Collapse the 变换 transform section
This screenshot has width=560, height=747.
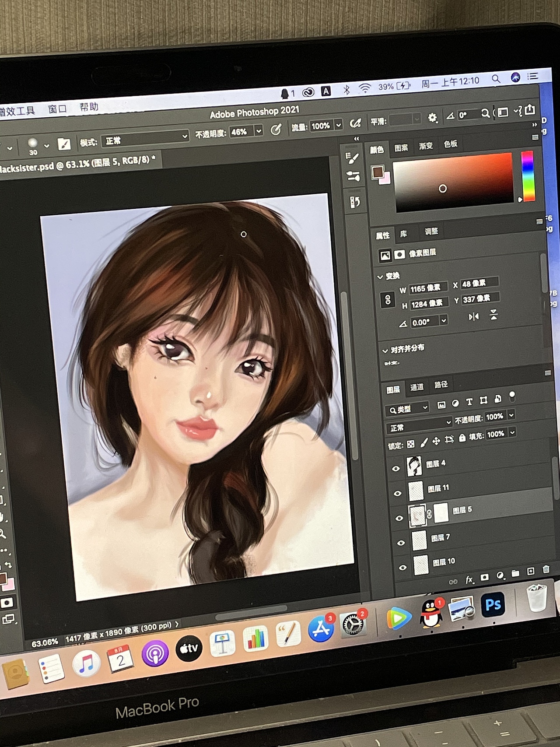(x=379, y=277)
